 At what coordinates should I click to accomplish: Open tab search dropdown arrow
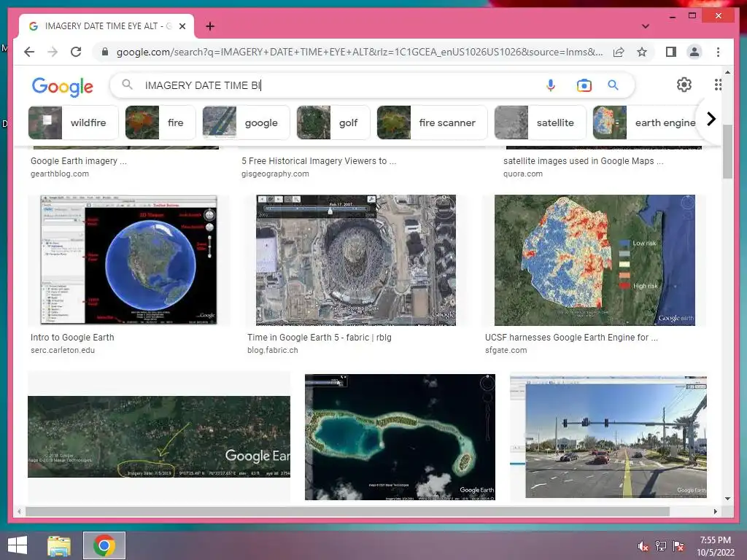tap(646, 26)
